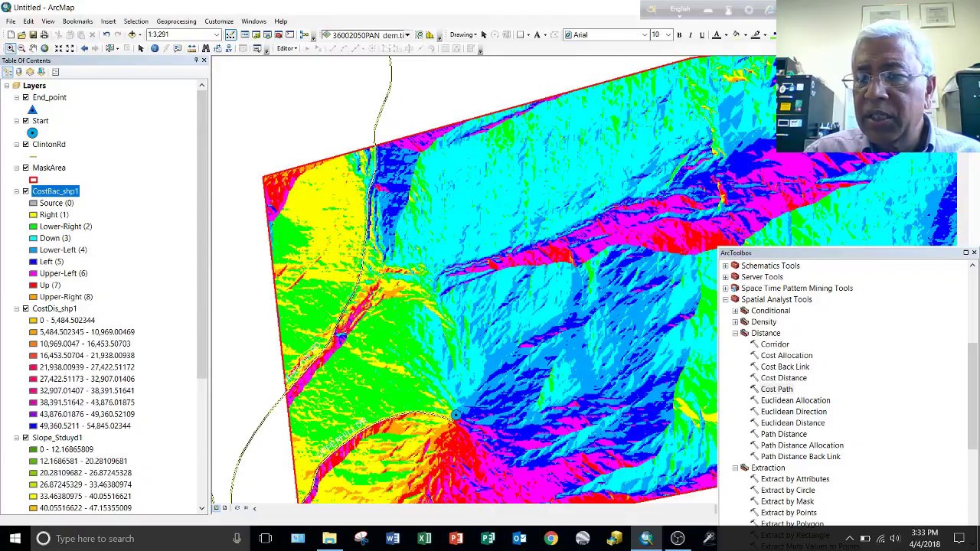Open the Customize menu
Screen dimensions: 980x551
click(219, 21)
